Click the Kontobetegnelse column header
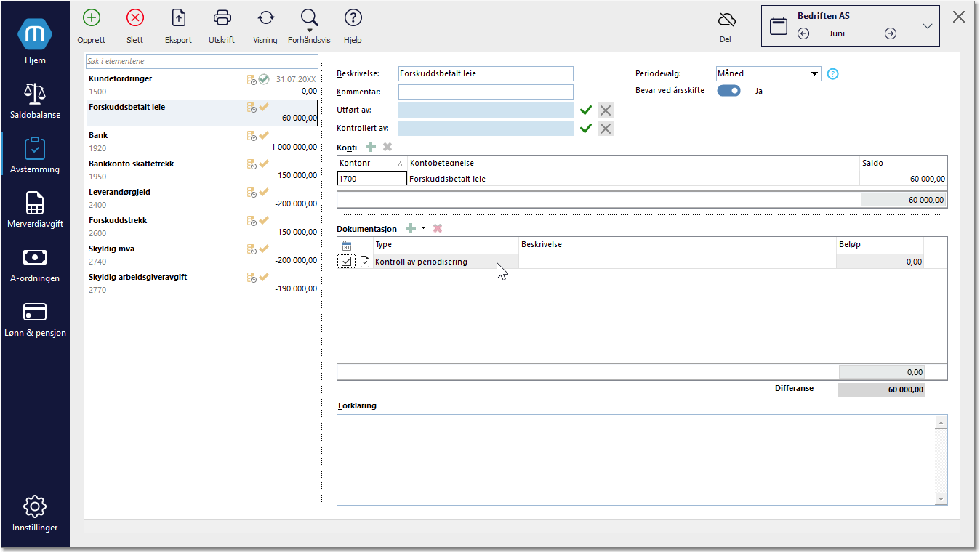 632,163
